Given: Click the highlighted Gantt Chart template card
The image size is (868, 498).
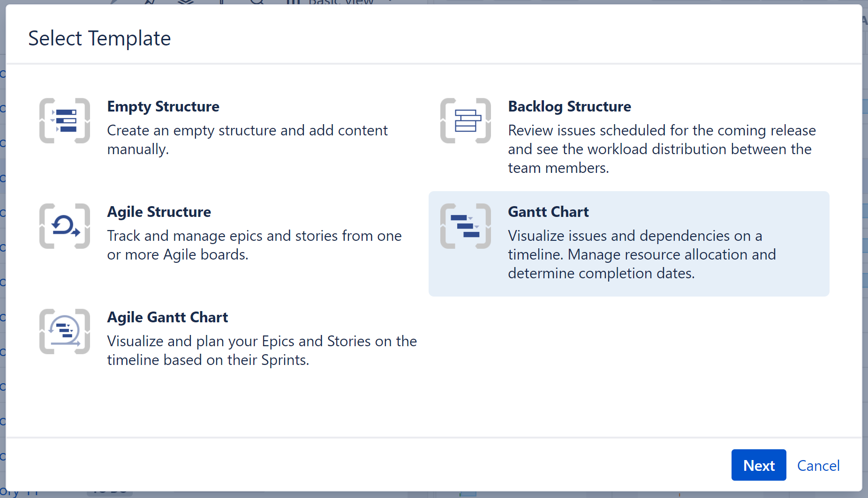Looking at the screenshot, I should tap(628, 244).
